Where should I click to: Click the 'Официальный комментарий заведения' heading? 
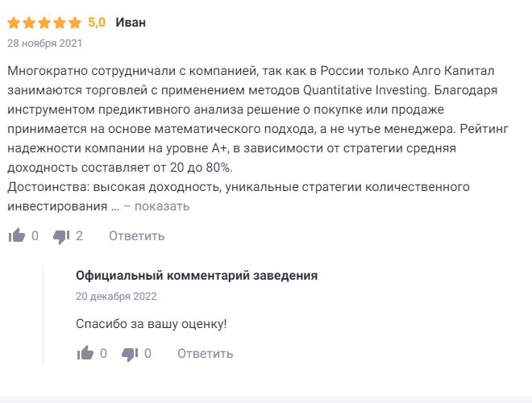click(197, 276)
